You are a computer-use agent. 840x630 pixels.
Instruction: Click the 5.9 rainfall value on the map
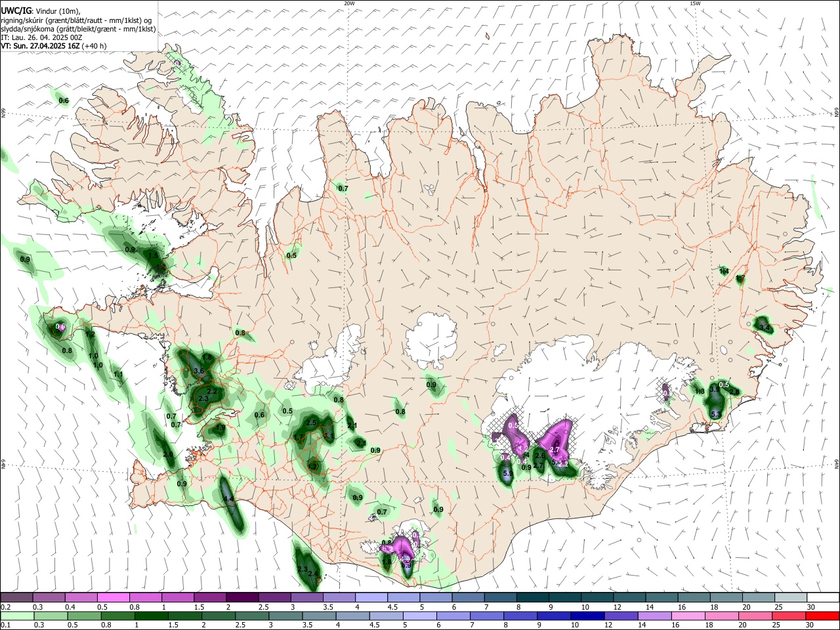tap(508, 474)
